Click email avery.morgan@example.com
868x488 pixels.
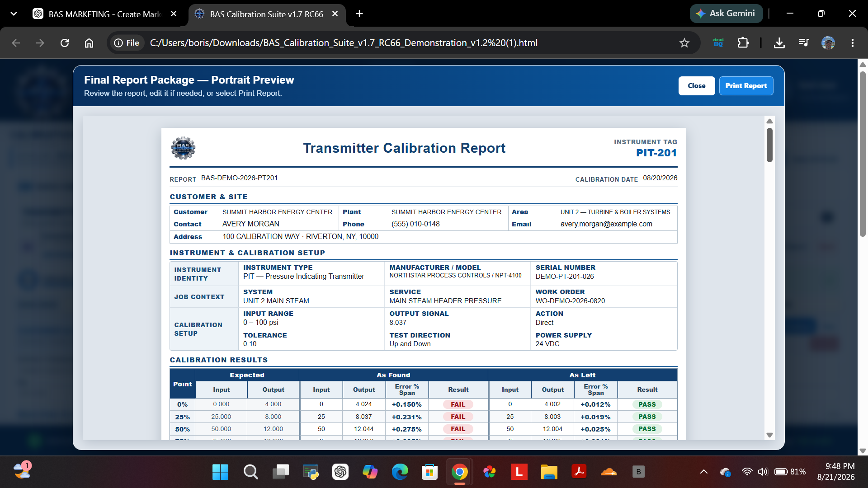(606, 224)
